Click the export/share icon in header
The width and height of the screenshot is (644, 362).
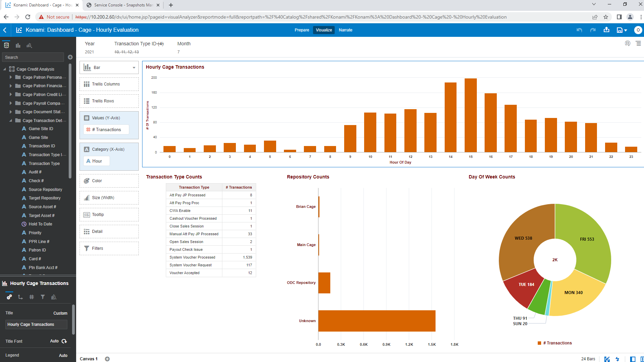[606, 30]
